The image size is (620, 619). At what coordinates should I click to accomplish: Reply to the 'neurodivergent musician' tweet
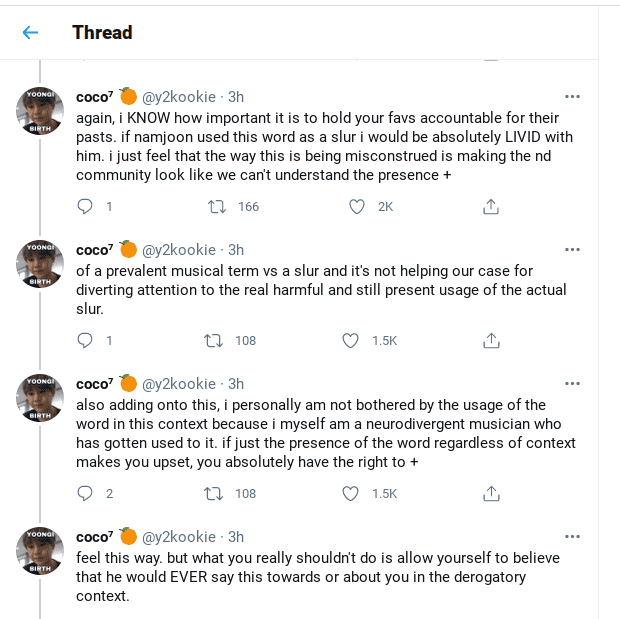(85, 493)
